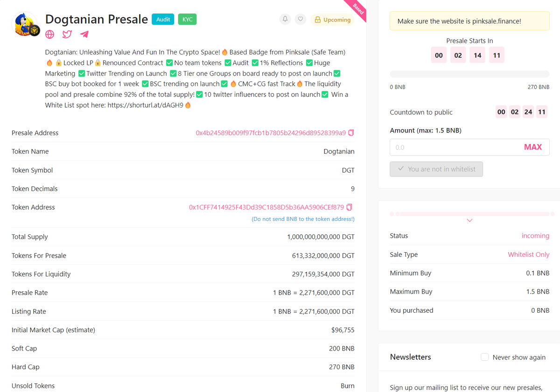Enable the Never show again checkbox
Image resolution: width=560 pixels, height=392 pixels.
pyautogui.click(x=485, y=357)
